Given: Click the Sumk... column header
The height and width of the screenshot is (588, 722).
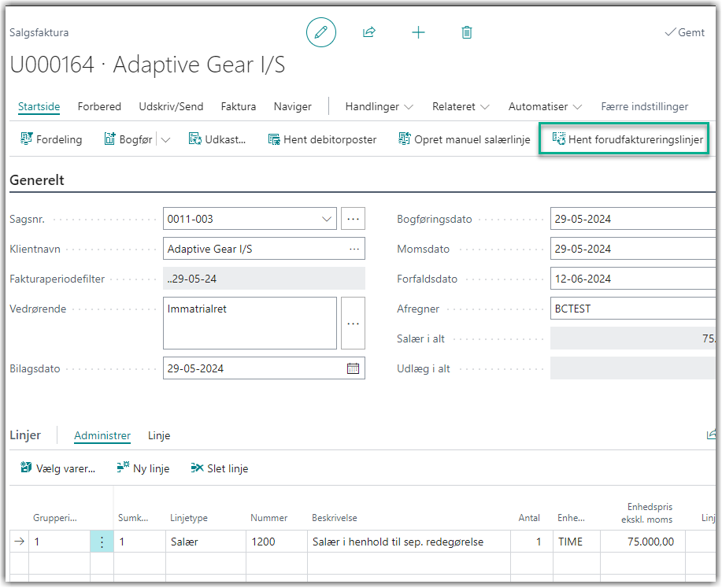Looking at the screenshot, I should (133, 518).
